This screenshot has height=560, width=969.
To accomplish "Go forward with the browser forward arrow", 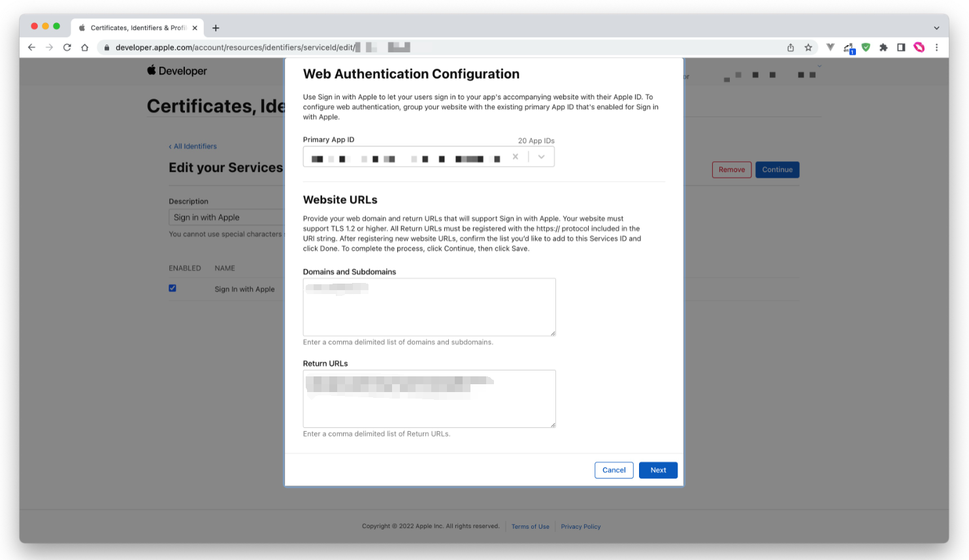I will pos(49,47).
